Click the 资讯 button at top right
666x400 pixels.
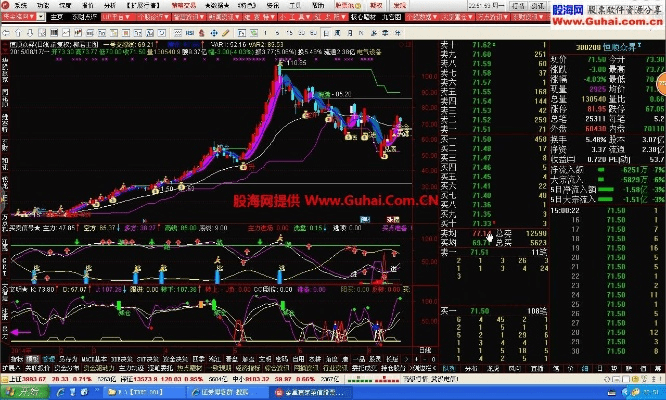[x=537, y=6]
